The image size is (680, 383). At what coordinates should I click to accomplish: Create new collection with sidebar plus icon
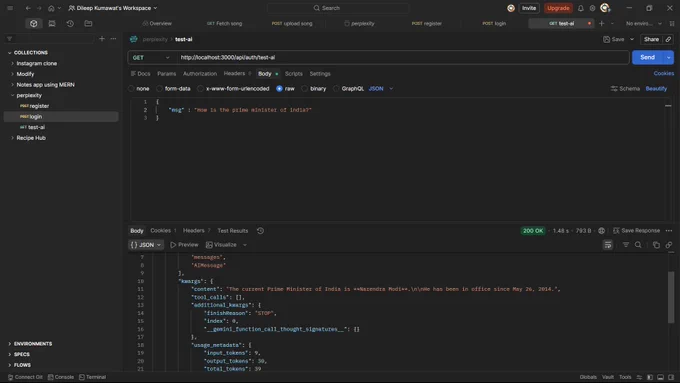point(102,39)
